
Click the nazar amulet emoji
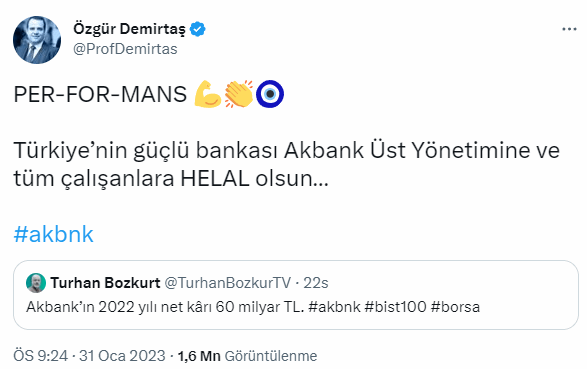pos(270,94)
